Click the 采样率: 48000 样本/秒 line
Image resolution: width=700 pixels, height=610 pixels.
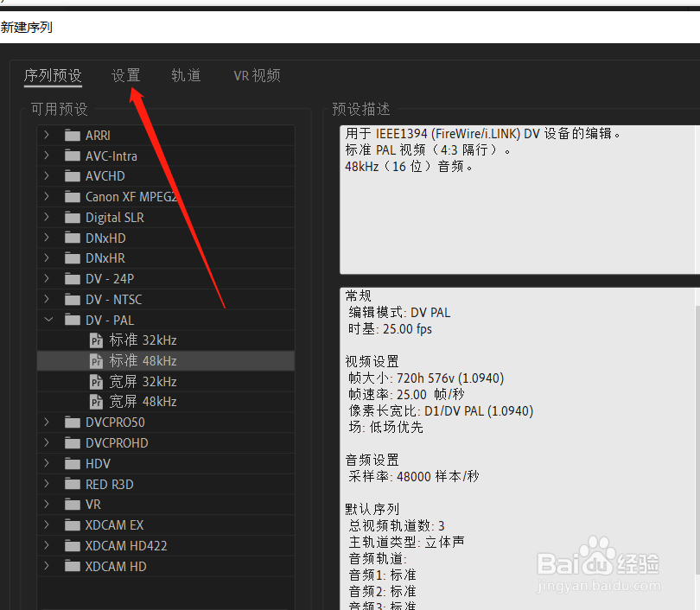(414, 476)
